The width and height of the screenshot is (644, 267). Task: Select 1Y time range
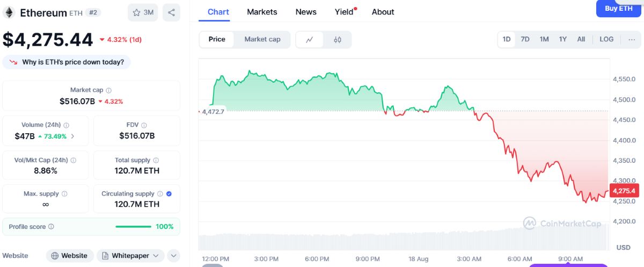[563, 39]
